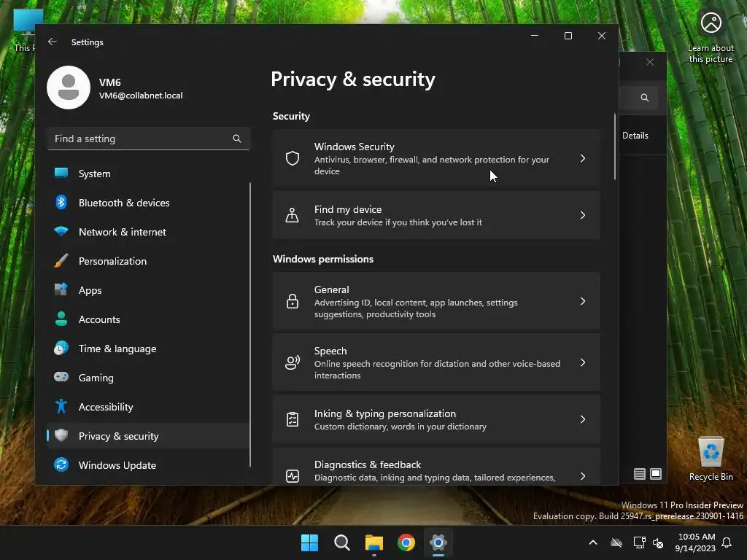This screenshot has width=747, height=560.
Task: Click the muted volume tray icon
Action: (x=658, y=542)
